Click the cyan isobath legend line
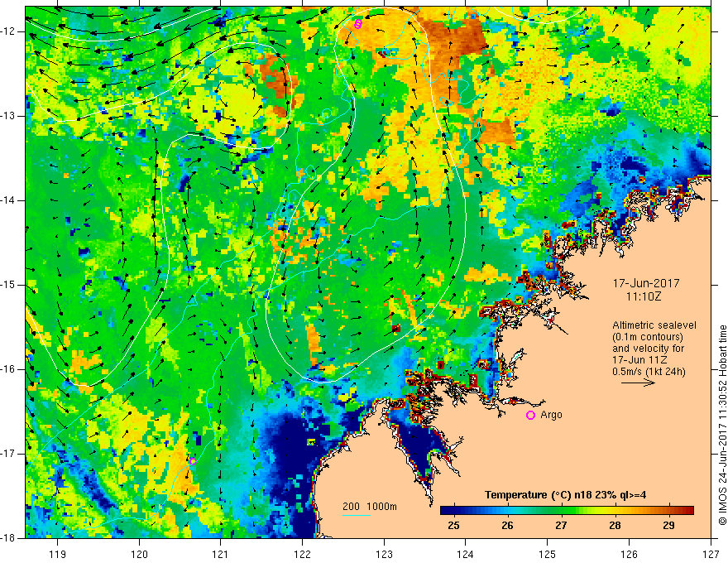Screen dimensions: 728x563 pos(356,515)
